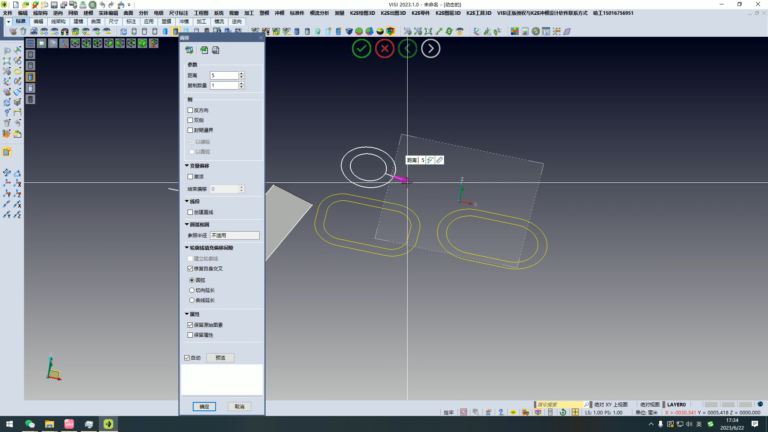Cancel with the red X circle icon
The image size is (768, 432).
point(384,48)
